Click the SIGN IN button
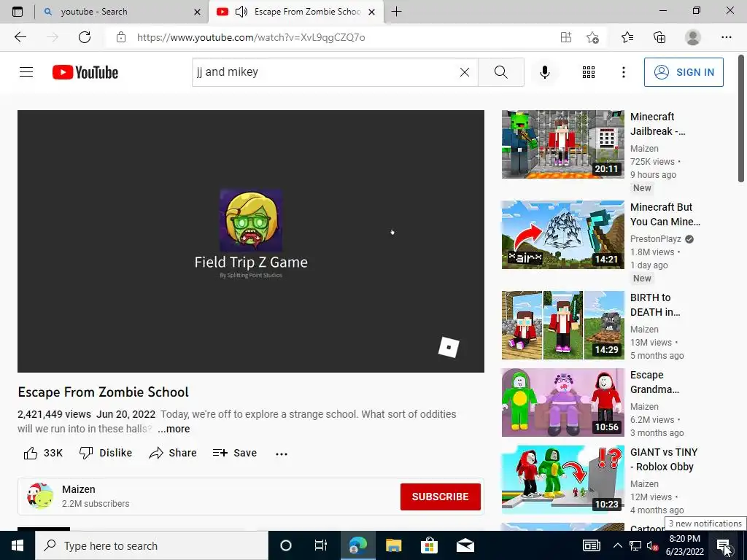 click(684, 72)
